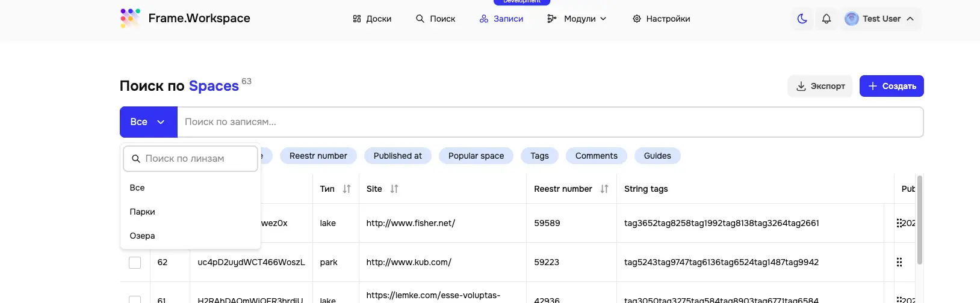
Task: Expand the Модули dropdown menu
Action: [x=577, y=19]
